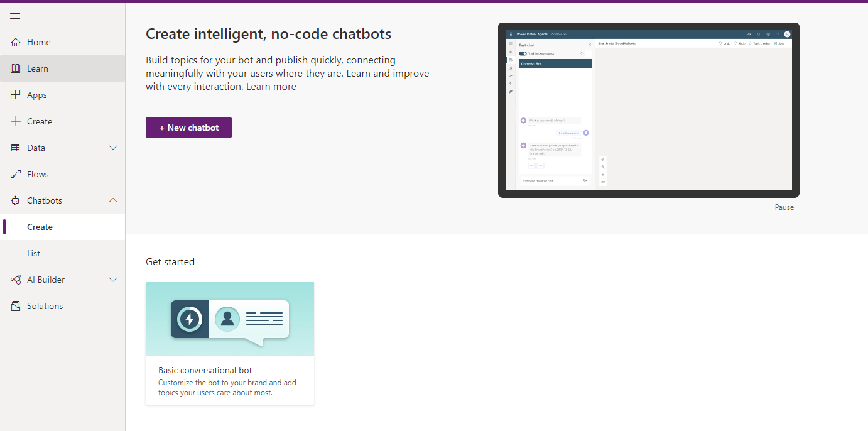Collapse the sidebar with the hamburger icon
The height and width of the screenshot is (431, 868).
coord(15,16)
